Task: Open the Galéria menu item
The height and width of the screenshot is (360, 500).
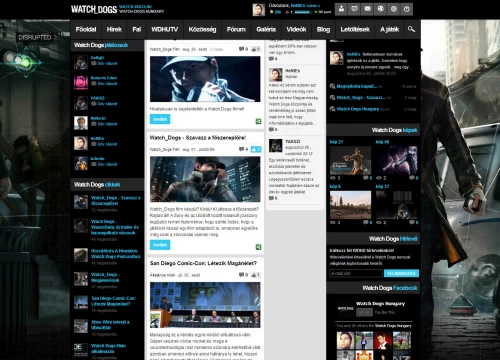Action: click(x=266, y=29)
